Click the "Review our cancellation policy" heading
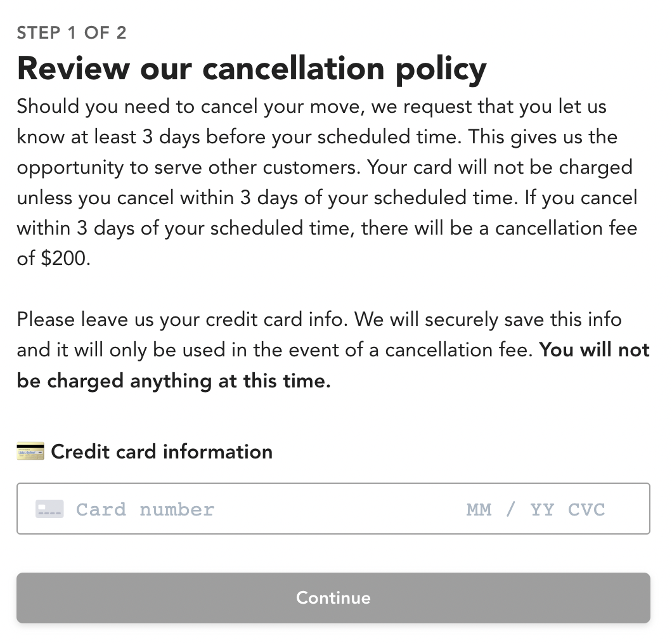Viewport: 672px width, 643px height. click(252, 68)
